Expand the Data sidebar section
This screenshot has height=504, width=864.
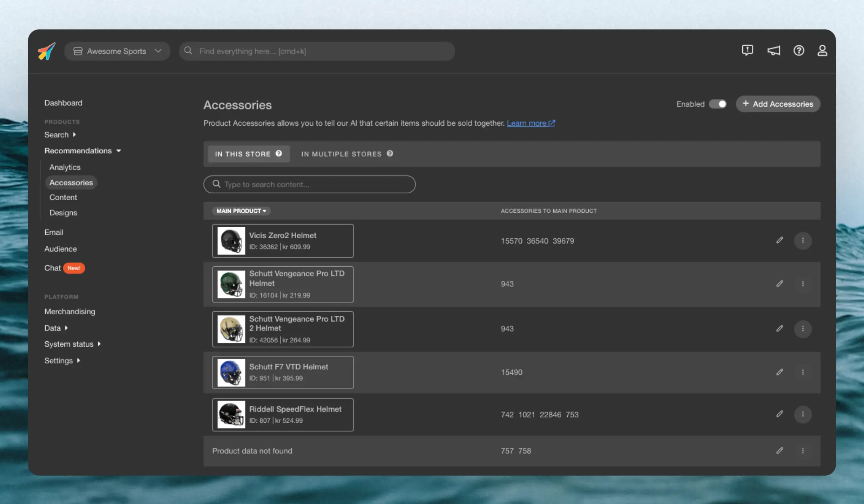(x=56, y=328)
